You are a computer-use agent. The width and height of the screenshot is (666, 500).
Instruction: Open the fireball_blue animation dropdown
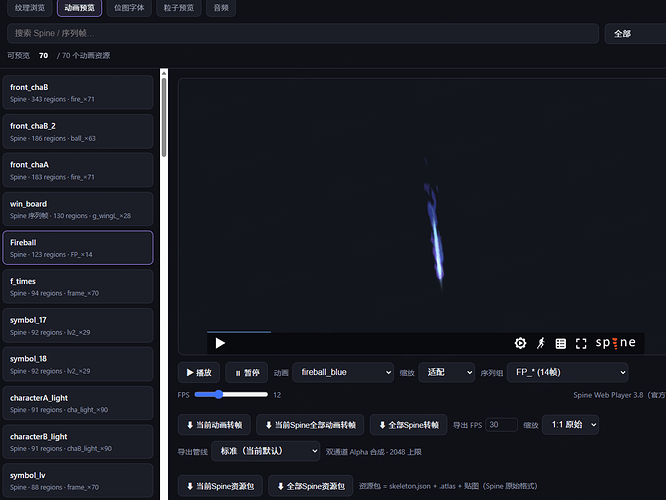(343, 373)
